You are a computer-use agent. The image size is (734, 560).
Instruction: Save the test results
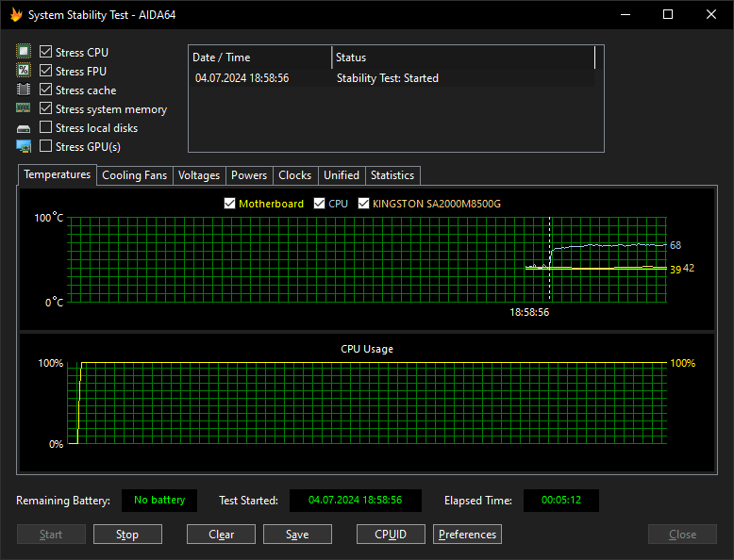tap(297, 535)
